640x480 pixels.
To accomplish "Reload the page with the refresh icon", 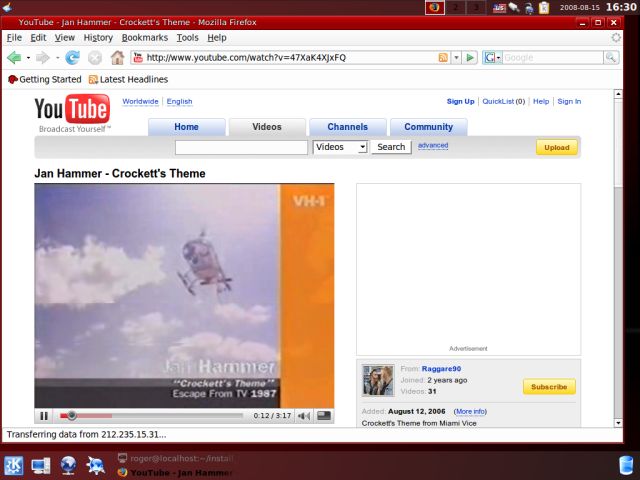I will pos(73,58).
